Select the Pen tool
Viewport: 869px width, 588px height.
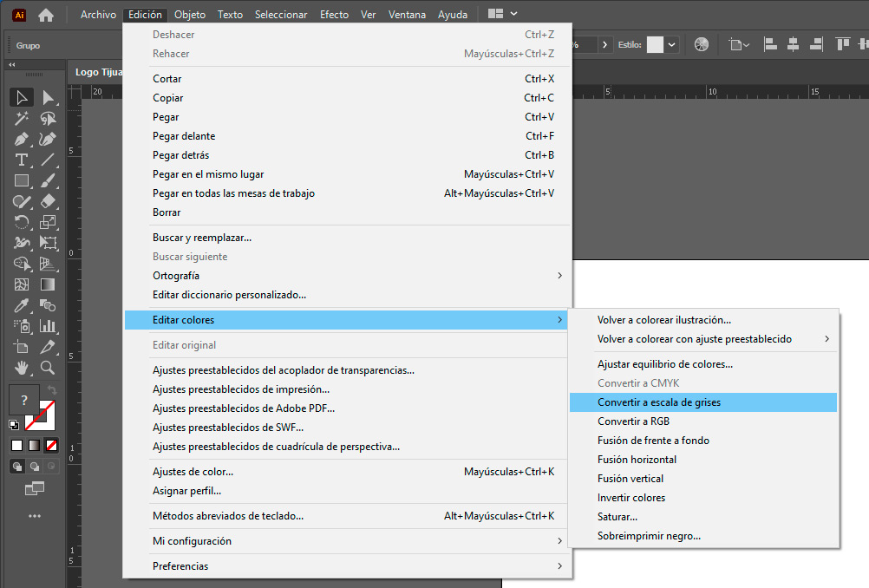[22, 139]
